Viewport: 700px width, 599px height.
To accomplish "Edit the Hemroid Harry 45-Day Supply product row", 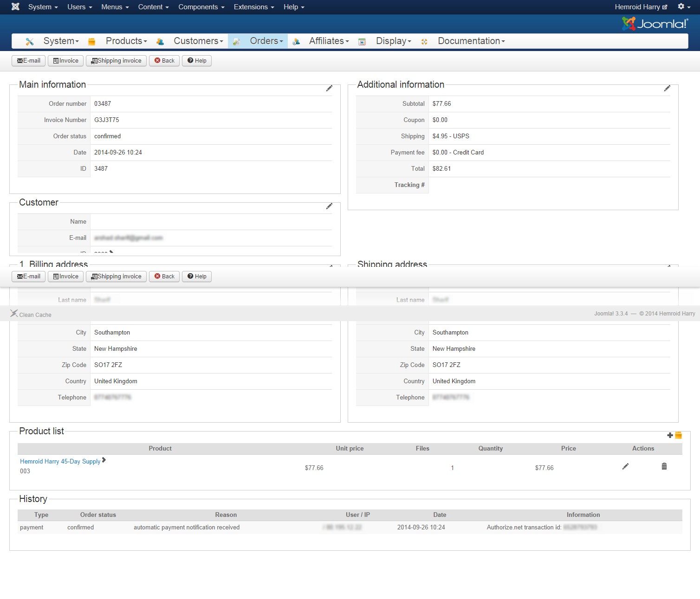I will pos(625,466).
